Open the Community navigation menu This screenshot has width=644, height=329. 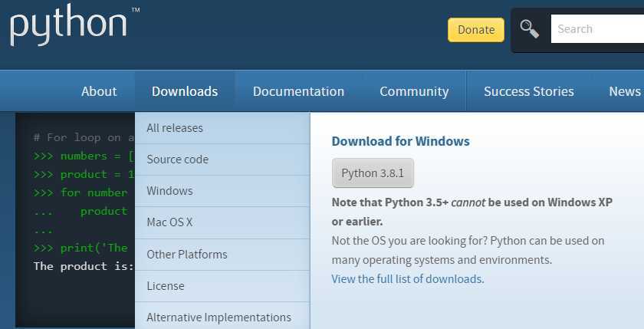[x=414, y=91]
